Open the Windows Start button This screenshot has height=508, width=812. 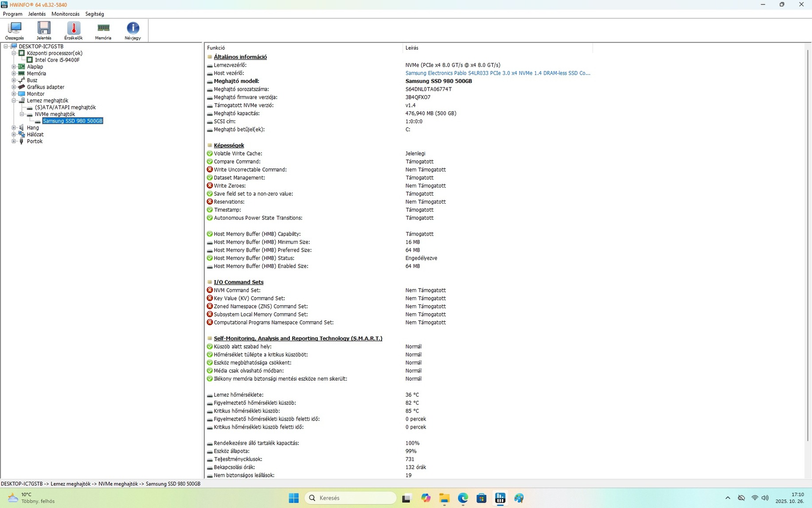[x=293, y=498]
